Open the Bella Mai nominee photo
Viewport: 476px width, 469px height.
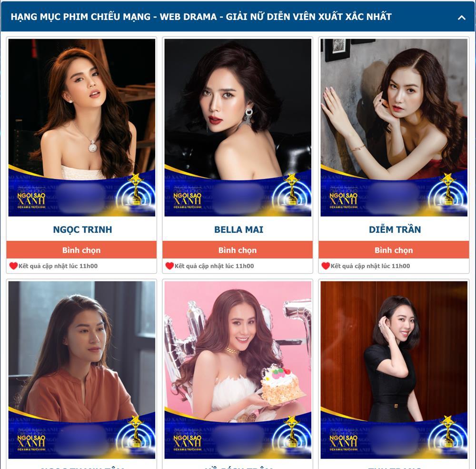point(238,127)
